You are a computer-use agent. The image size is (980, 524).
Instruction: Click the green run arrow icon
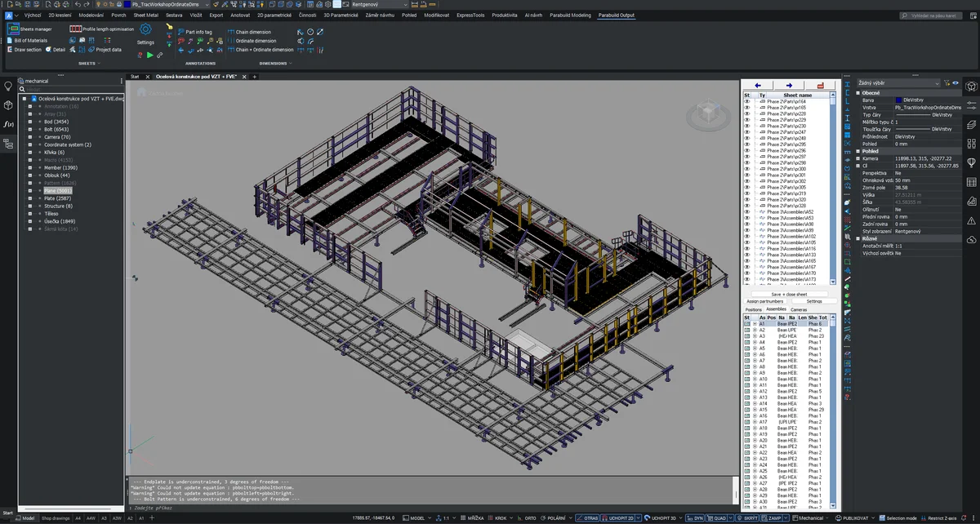tap(149, 55)
